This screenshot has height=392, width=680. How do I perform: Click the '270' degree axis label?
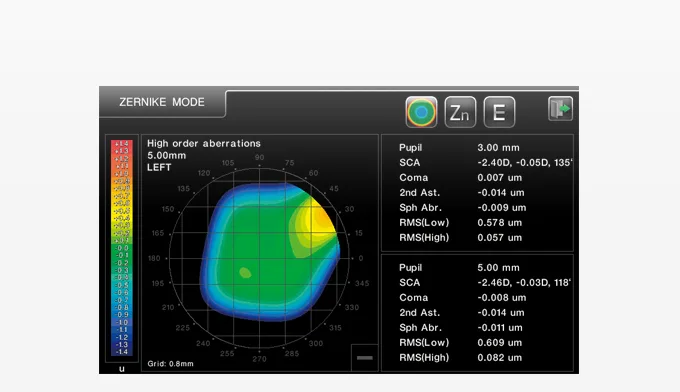[x=259, y=359]
